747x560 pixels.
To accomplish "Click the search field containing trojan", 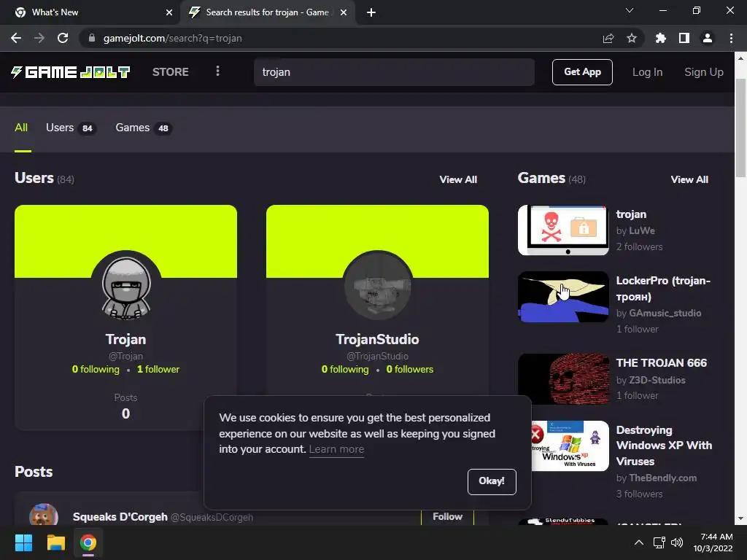I will tap(394, 72).
